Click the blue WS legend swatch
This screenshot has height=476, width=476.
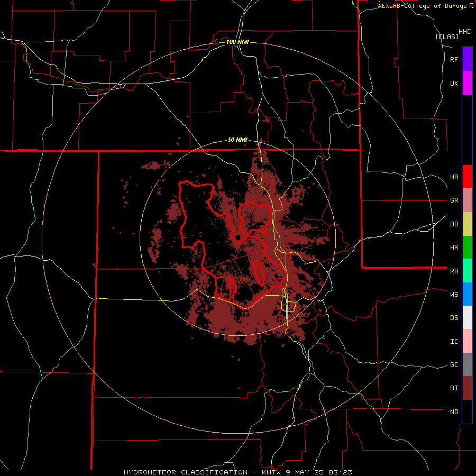point(467,294)
